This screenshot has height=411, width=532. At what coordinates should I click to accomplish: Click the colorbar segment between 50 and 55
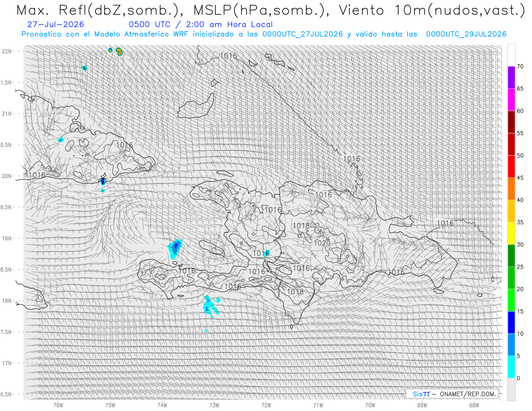tap(511, 144)
